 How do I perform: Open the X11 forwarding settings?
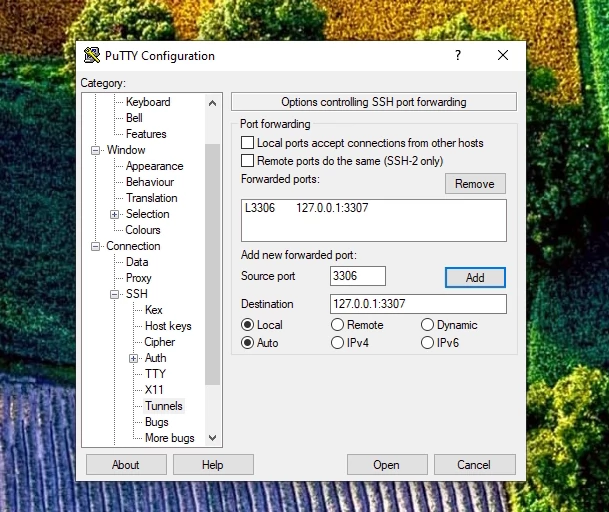pos(154,390)
